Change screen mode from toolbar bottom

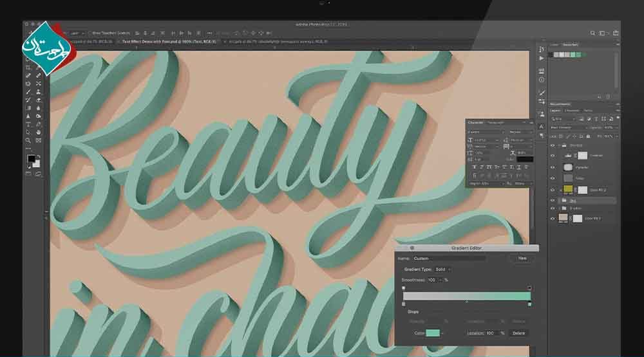pyautogui.click(x=38, y=174)
